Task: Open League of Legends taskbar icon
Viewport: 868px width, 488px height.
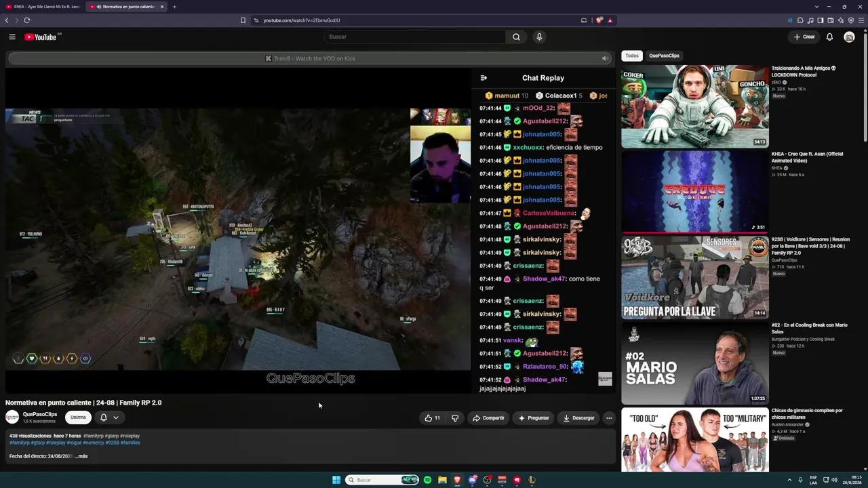Action: [532, 480]
